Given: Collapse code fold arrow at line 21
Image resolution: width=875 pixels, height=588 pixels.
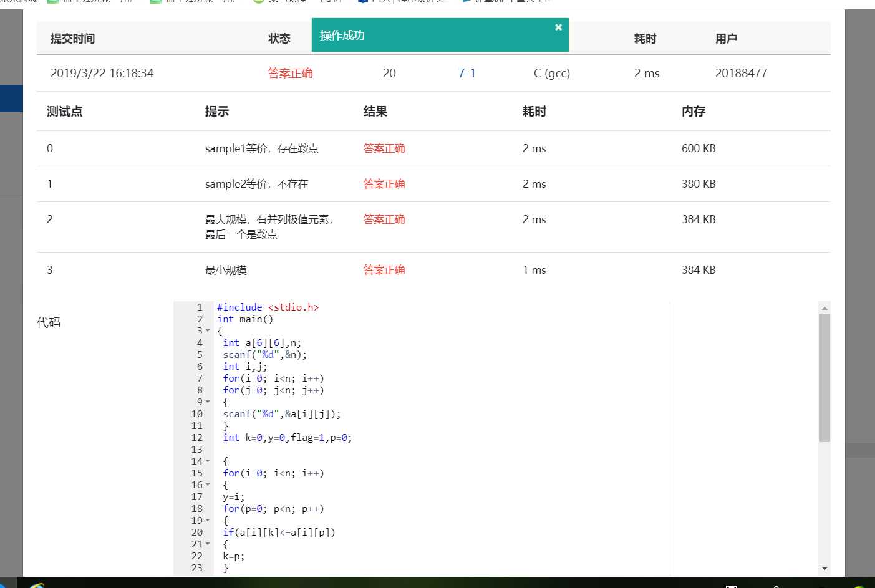Looking at the screenshot, I should [x=208, y=544].
